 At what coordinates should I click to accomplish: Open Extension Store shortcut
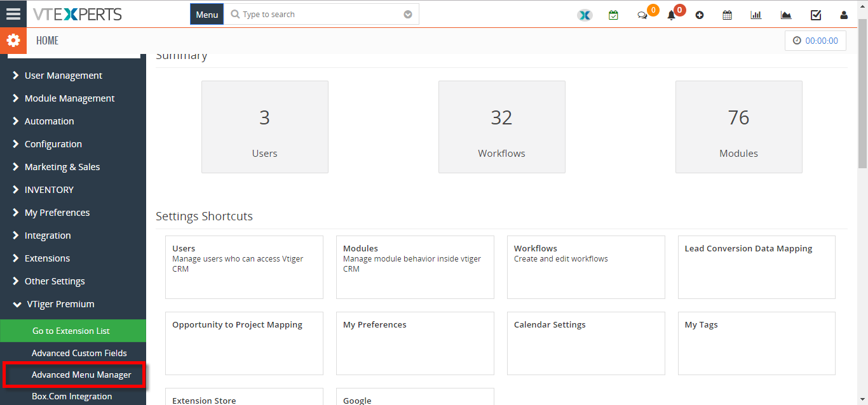(244, 397)
